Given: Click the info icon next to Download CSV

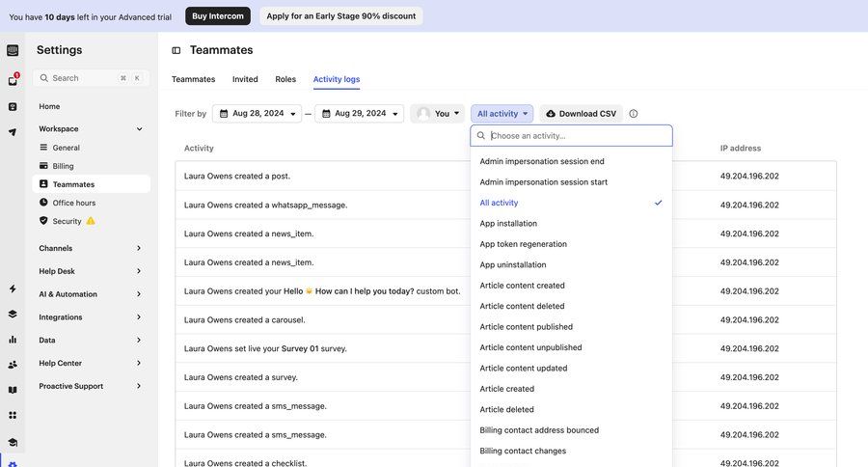Looking at the screenshot, I should 634,114.
